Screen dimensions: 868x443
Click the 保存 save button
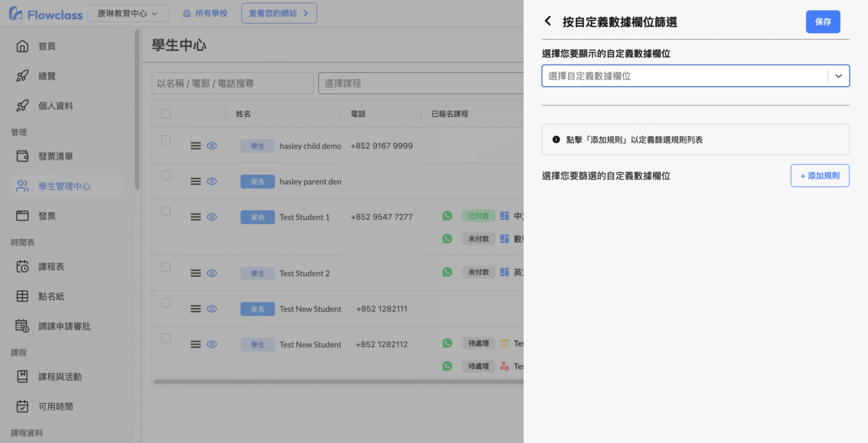pos(822,22)
